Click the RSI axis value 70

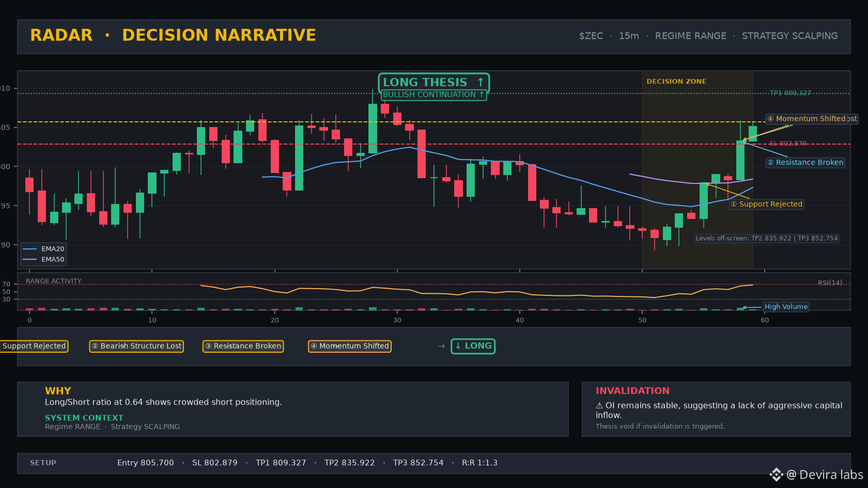coord(6,285)
